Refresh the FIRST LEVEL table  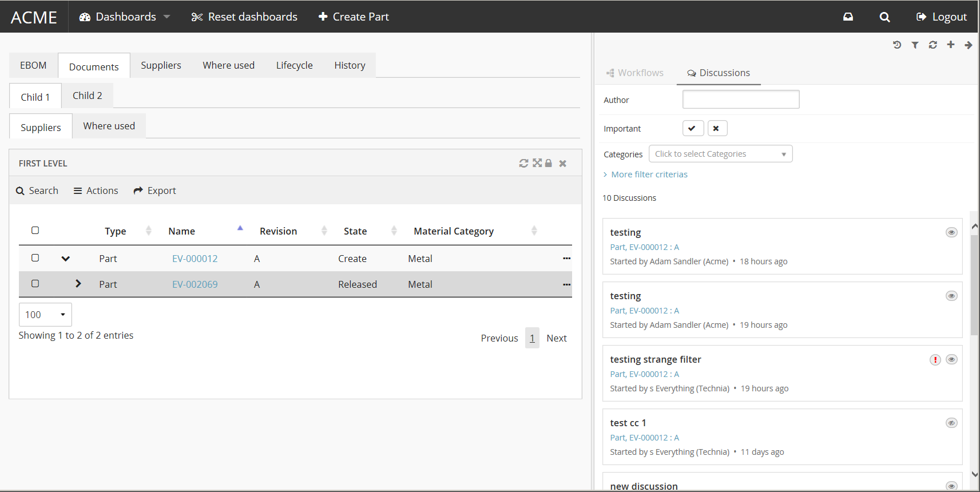[523, 163]
